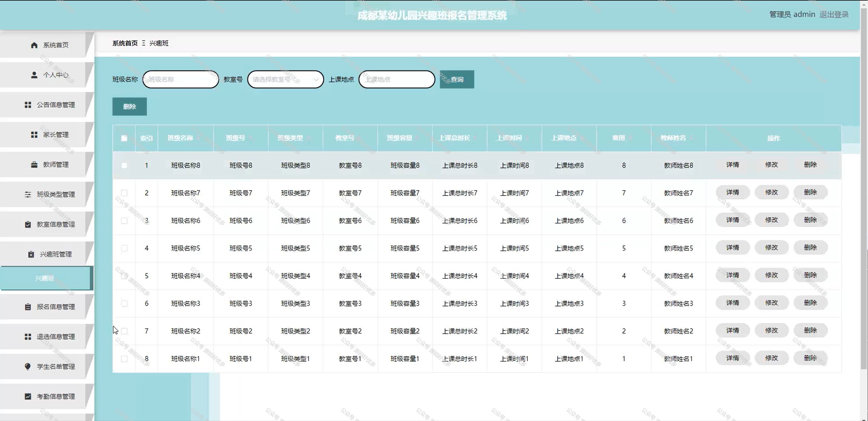Check the box for row 班级名称8
Screen dimensions: 868x421
point(124,165)
